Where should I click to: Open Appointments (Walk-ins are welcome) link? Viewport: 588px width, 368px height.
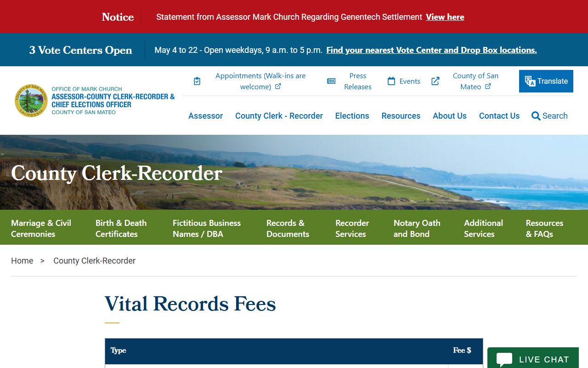click(260, 81)
